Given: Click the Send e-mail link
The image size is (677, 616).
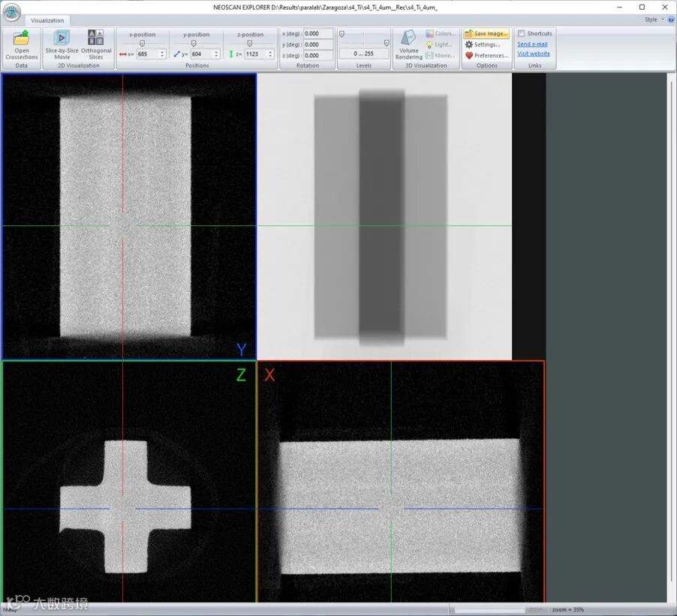Looking at the screenshot, I should coord(532,44).
